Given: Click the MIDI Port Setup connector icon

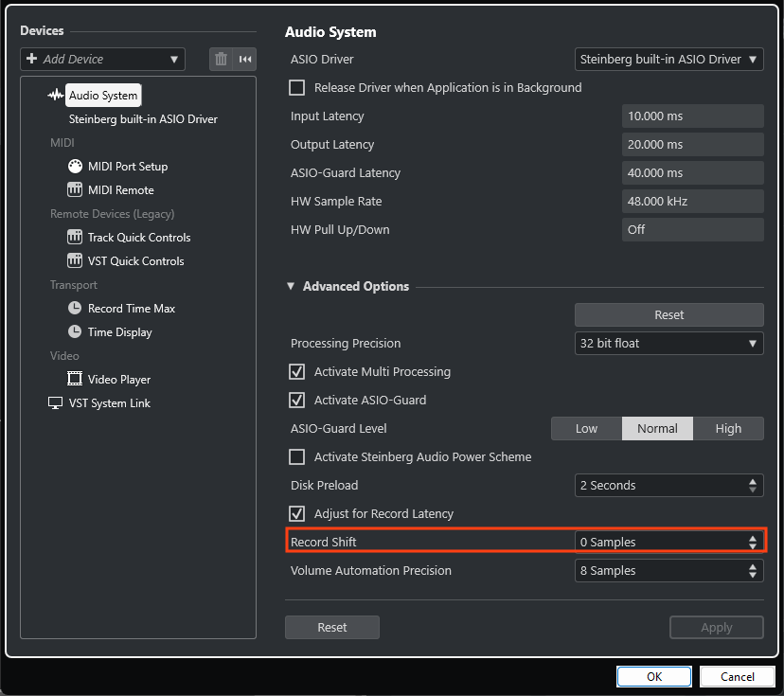Looking at the screenshot, I should (x=75, y=166).
